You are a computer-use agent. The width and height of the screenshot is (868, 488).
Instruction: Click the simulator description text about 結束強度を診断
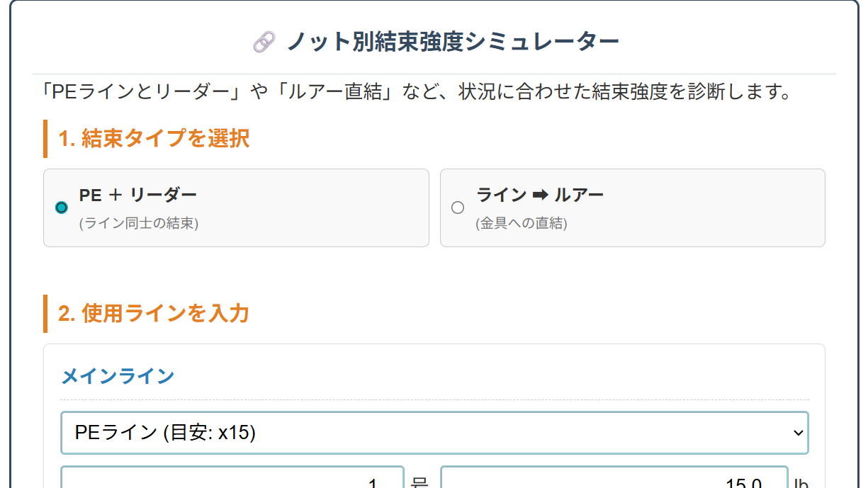[x=434, y=92]
